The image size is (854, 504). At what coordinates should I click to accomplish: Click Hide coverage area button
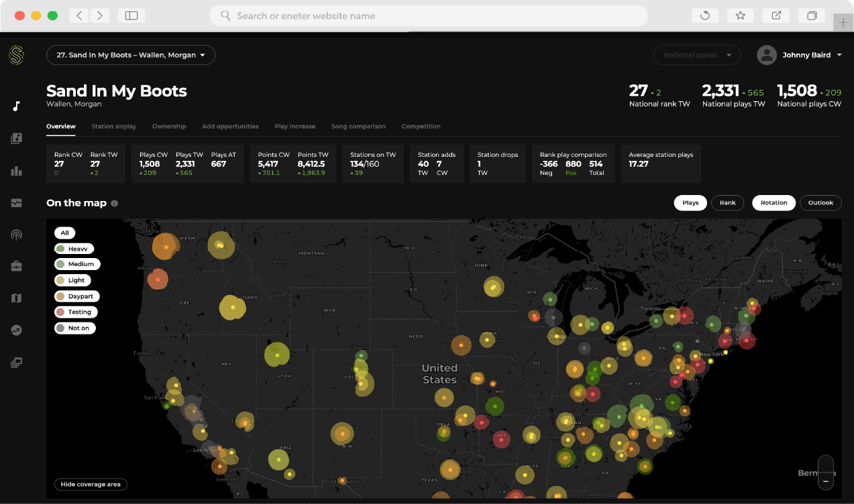(91, 484)
